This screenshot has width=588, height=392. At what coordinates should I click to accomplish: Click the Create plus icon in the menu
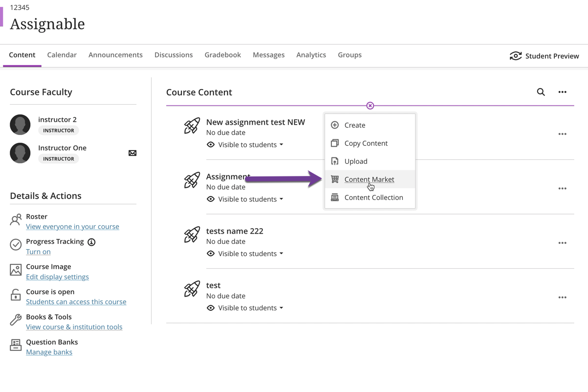[335, 125]
